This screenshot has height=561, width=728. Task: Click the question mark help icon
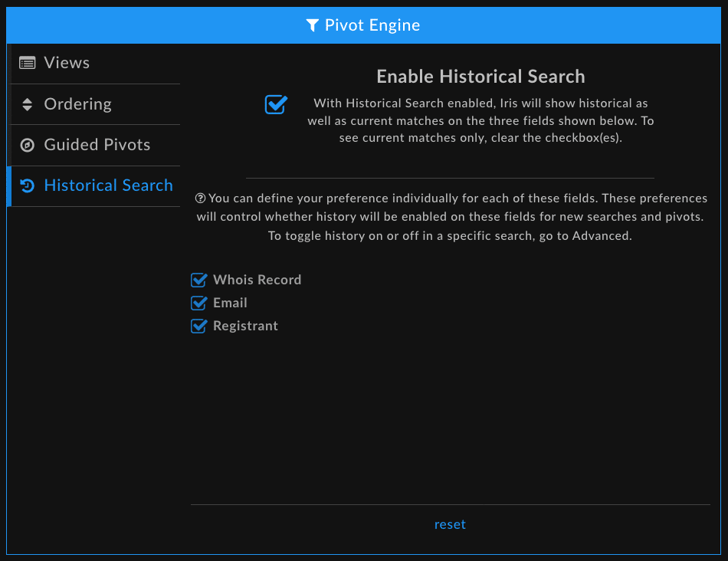200,198
